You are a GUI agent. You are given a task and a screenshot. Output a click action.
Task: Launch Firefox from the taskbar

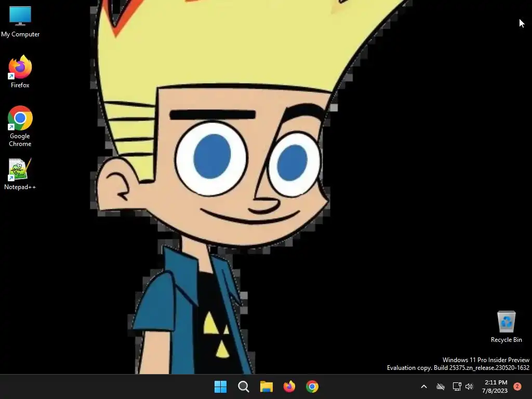coord(289,387)
